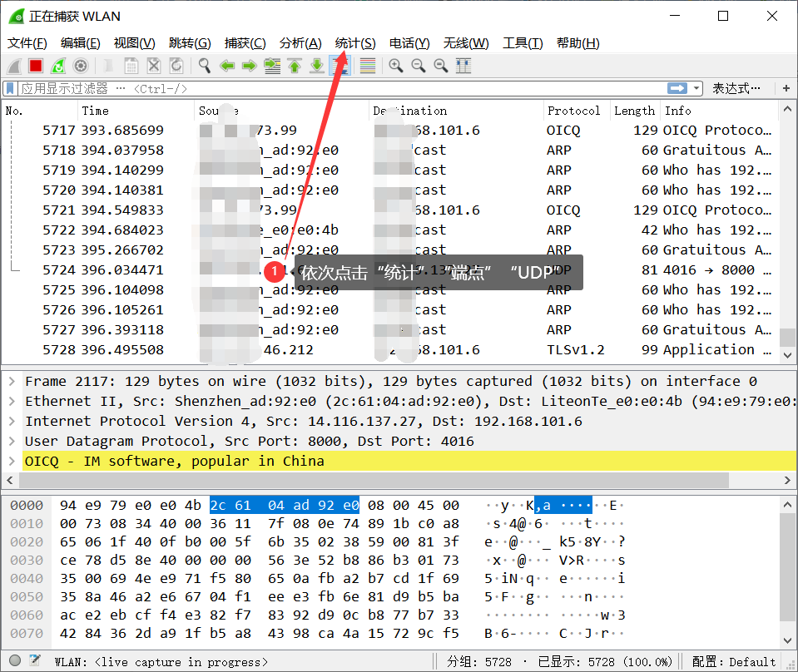Zoom in on packet list text
798x672 pixels.
coord(396,66)
